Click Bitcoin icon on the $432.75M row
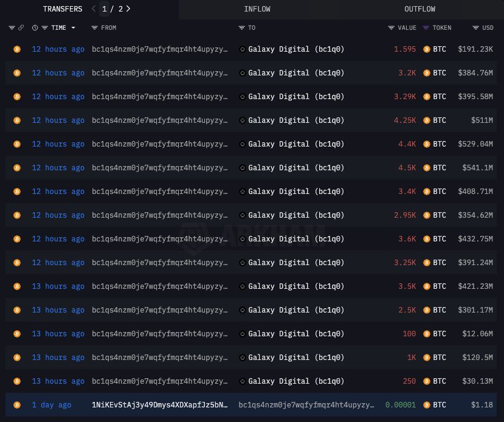This screenshot has height=422, width=504. point(17,239)
